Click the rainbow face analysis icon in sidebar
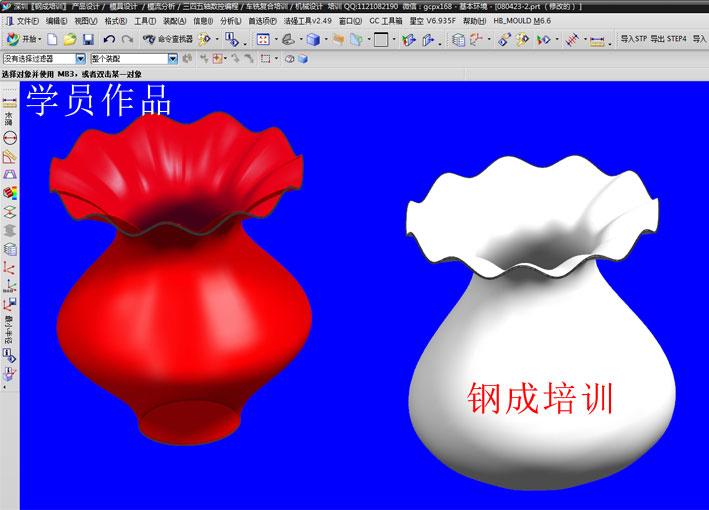Viewport: 709px width, 510px height. click(10, 193)
